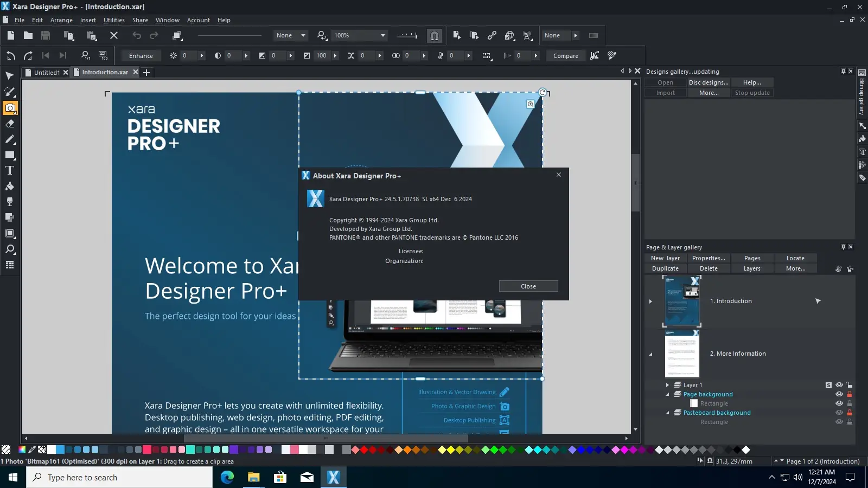Image resolution: width=868 pixels, height=488 pixels.
Task: Open the Arrange menu
Action: (61, 20)
